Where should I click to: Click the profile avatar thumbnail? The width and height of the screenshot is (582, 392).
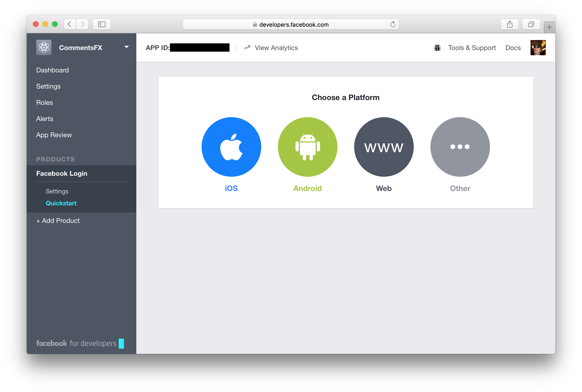tap(539, 47)
